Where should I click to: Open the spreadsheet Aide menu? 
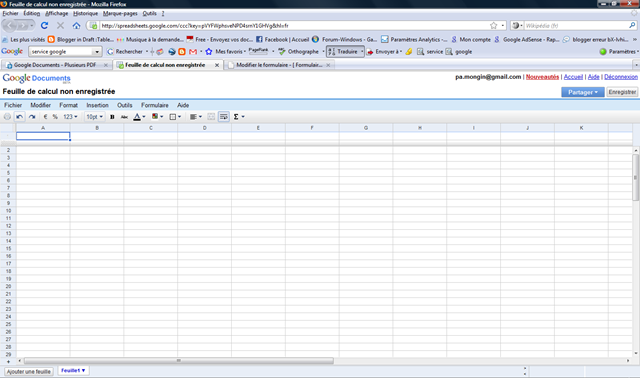click(x=183, y=105)
